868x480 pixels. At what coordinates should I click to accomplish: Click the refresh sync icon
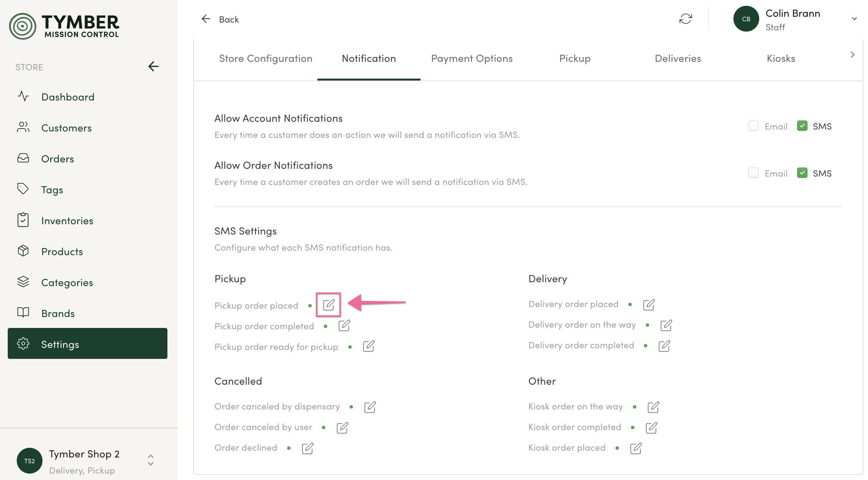[685, 19]
